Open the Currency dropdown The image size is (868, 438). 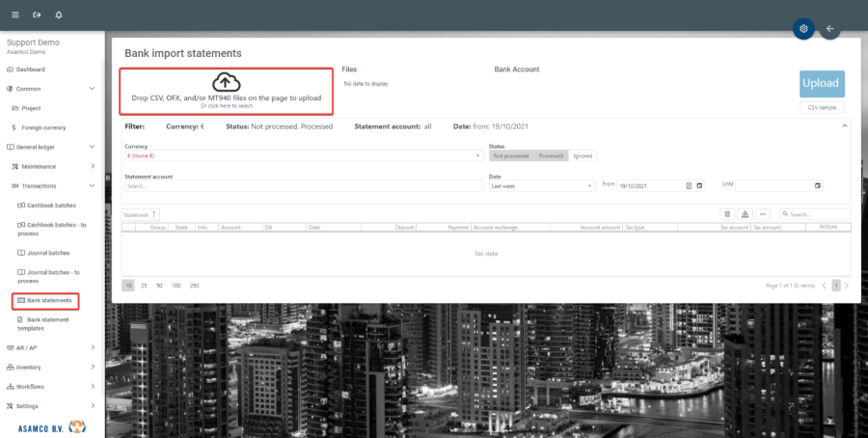pyautogui.click(x=303, y=155)
